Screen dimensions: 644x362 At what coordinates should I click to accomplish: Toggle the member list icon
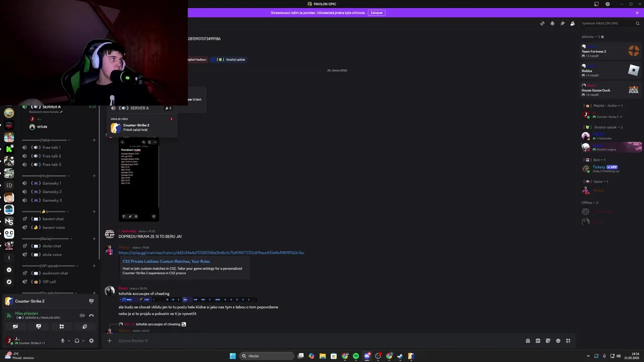[573, 23]
